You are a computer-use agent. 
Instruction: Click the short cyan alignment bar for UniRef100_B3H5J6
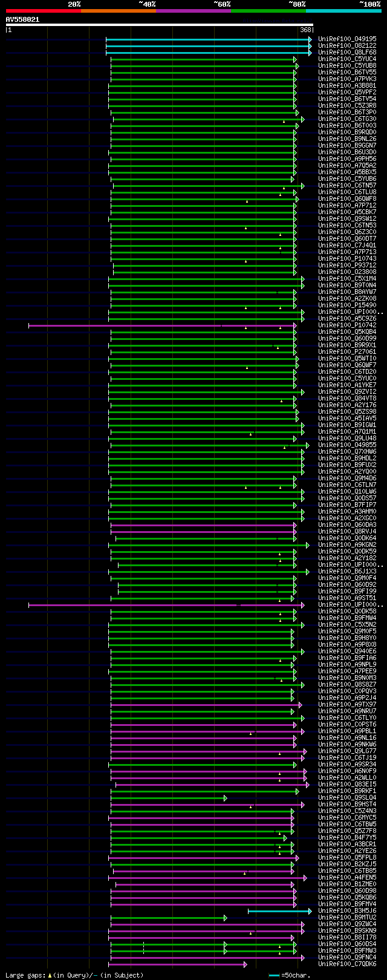pyautogui.click(x=280, y=911)
